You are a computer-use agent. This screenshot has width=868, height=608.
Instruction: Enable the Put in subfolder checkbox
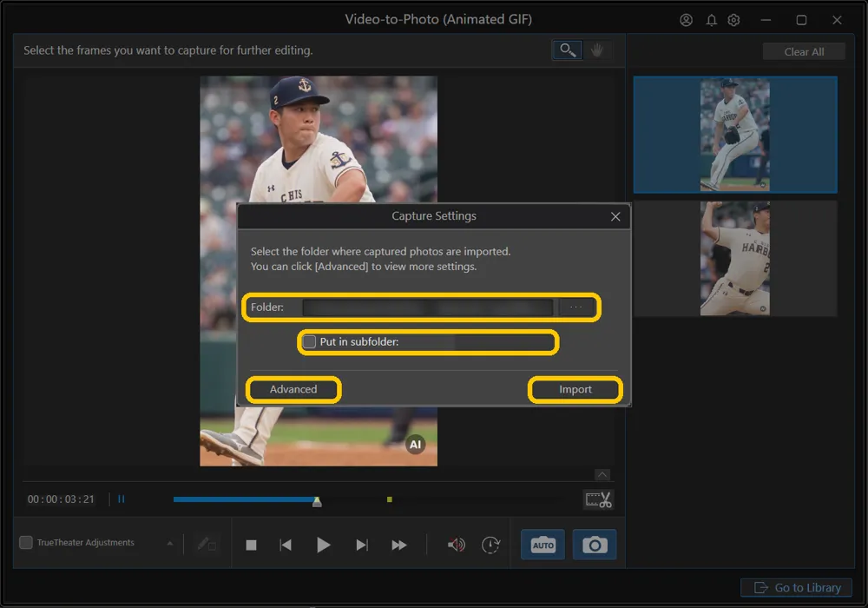pos(310,341)
